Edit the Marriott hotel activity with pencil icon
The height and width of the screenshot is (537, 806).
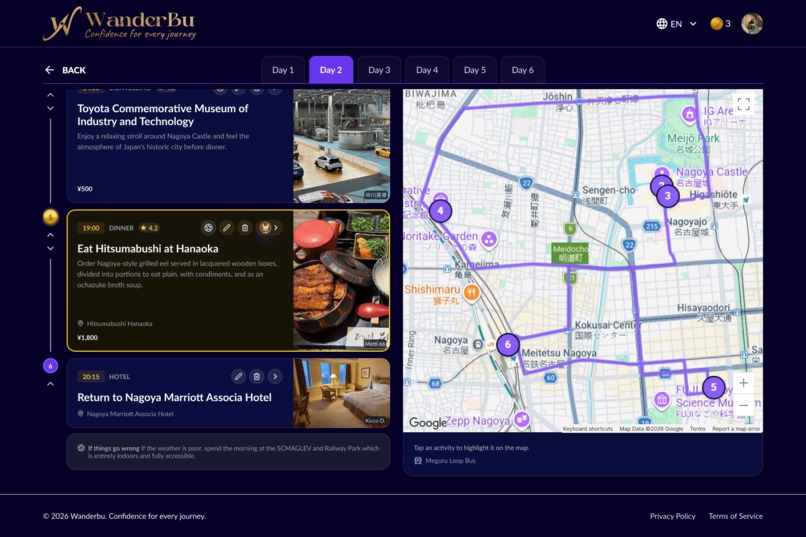tap(238, 377)
